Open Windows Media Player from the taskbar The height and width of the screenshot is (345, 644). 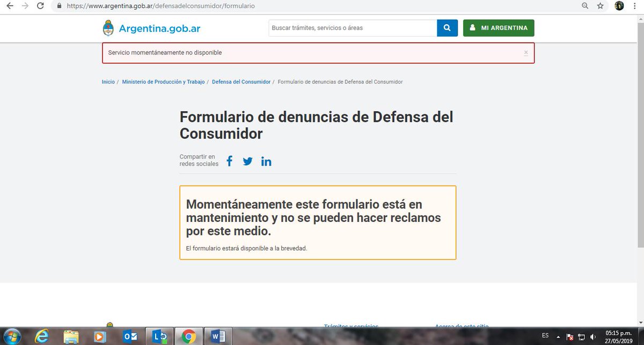coord(100,336)
